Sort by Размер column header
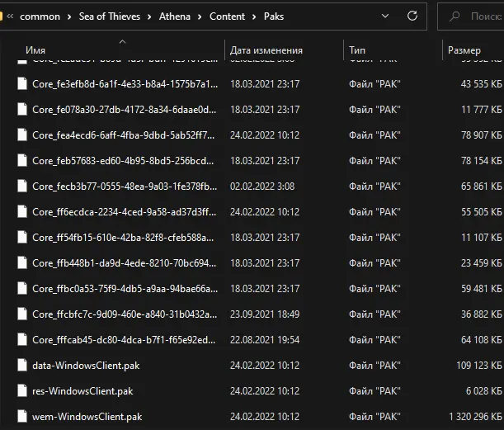 464,50
